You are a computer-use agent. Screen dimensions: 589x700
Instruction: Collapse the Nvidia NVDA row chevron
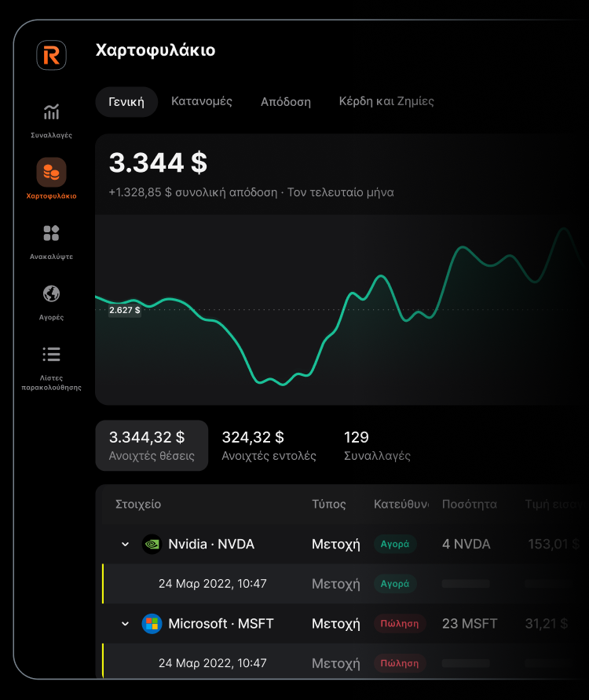125,544
